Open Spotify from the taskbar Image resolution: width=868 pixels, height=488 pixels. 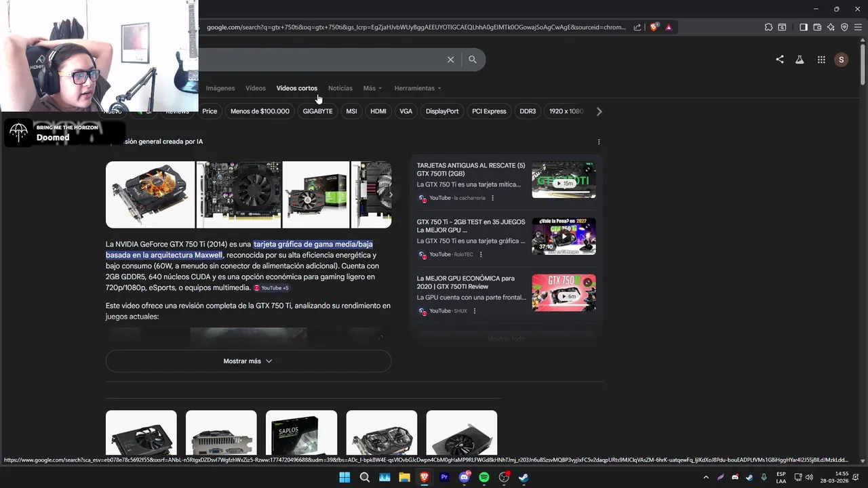click(484, 477)
